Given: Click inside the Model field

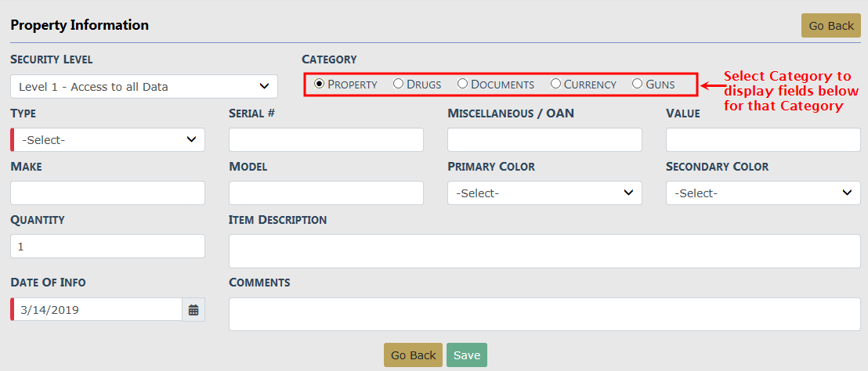Looking at the screenshot, I should point(326,193).
